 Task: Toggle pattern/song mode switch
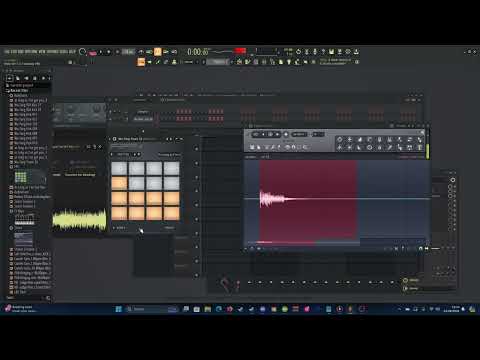pyautogui.click(x=92, y=52)
